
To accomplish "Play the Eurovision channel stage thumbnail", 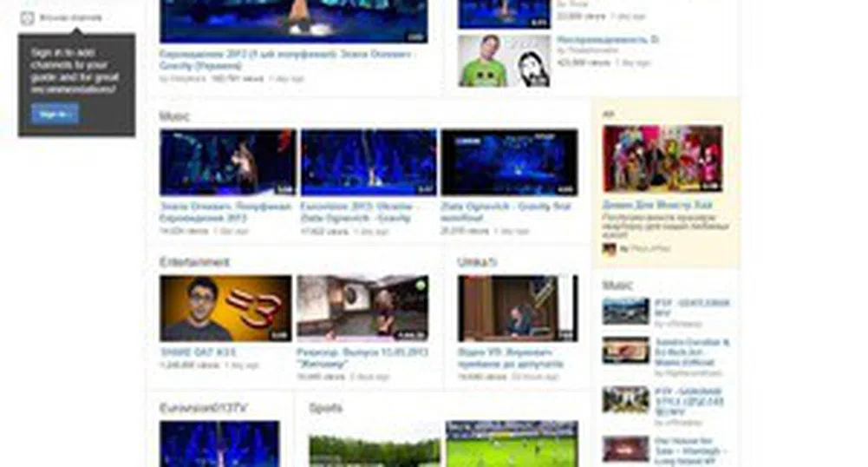I will tap(219, 444).
